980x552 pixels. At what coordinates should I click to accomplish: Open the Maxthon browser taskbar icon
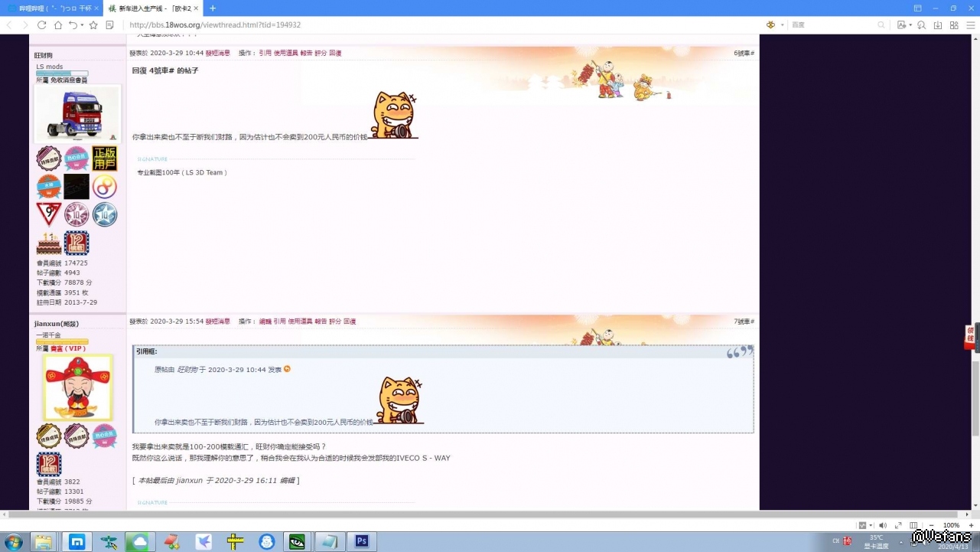click(77, 542)
